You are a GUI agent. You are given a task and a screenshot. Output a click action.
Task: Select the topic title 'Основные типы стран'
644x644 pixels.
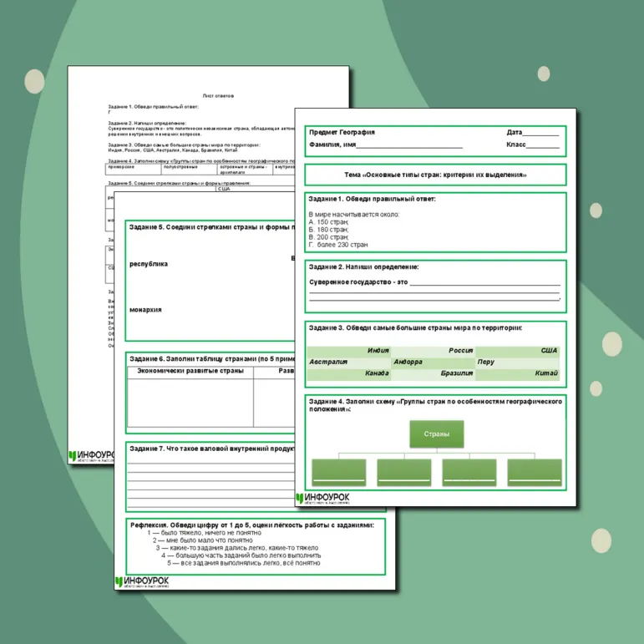pos(435,175)
